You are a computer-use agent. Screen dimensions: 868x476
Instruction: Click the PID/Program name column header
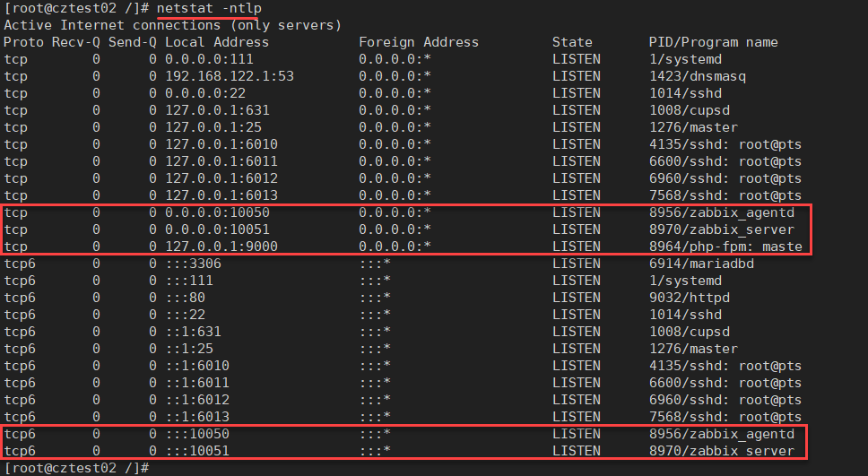pyautogui.click(x=714, y=42)
